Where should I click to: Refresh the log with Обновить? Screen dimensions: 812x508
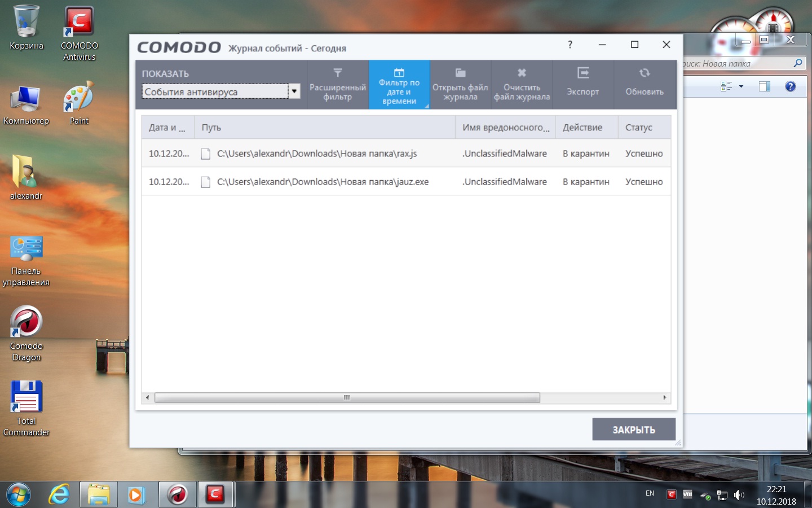(x=645, y=85)
